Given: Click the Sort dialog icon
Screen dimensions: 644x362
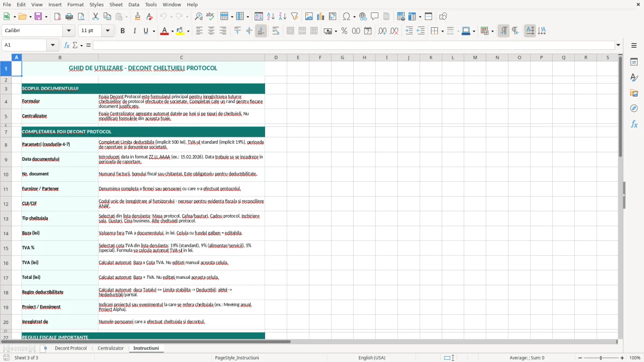Looking at the screenshot, I should click(259, 17).
